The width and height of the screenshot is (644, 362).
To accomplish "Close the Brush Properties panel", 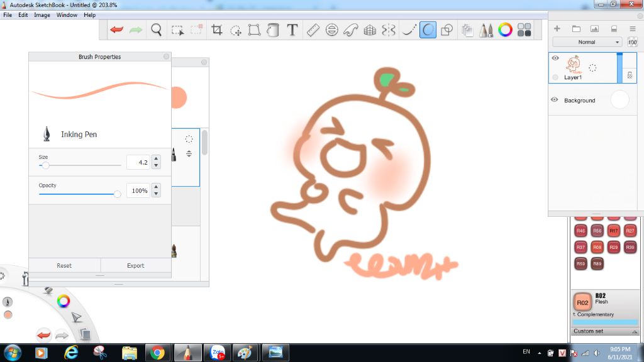I will (x=166, y=57).
